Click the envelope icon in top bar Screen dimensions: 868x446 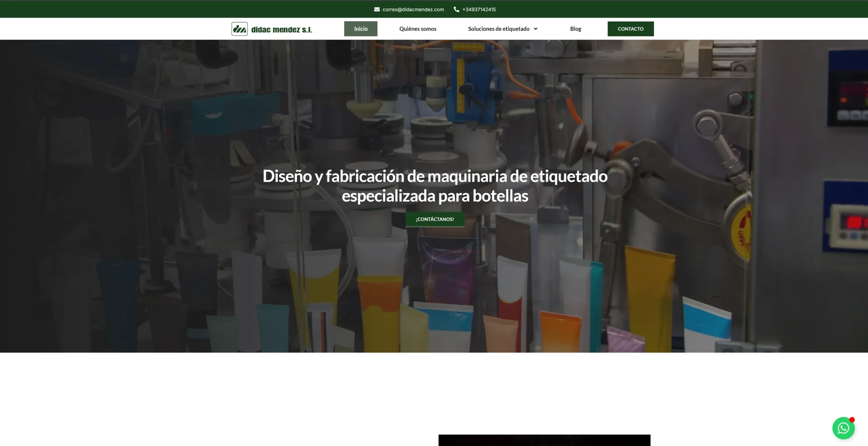click(x=377, y=10)
